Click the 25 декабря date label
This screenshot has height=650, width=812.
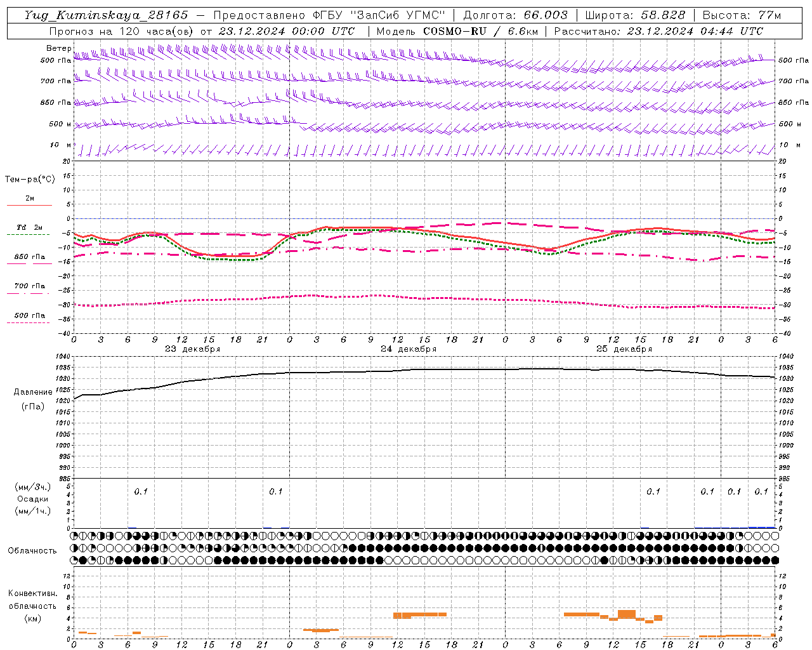pos(624,349)
